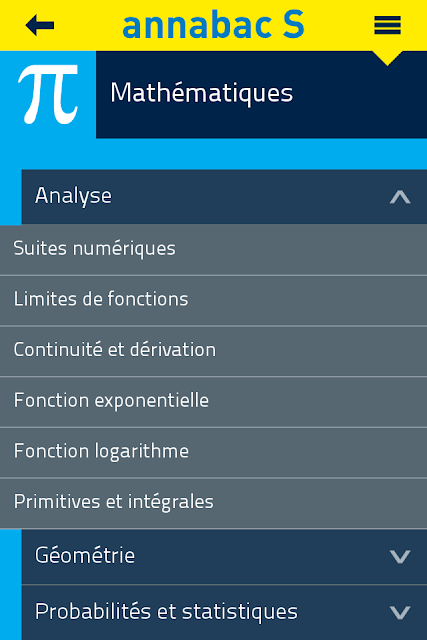
Task: Click the Analyse section title
Action: point(73,196)
